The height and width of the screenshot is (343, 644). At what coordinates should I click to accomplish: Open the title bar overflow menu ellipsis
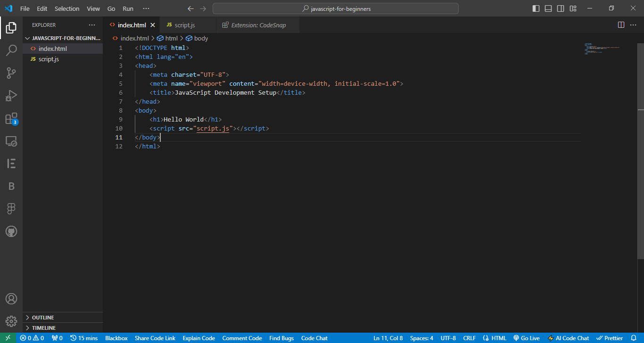coord(146,8)
